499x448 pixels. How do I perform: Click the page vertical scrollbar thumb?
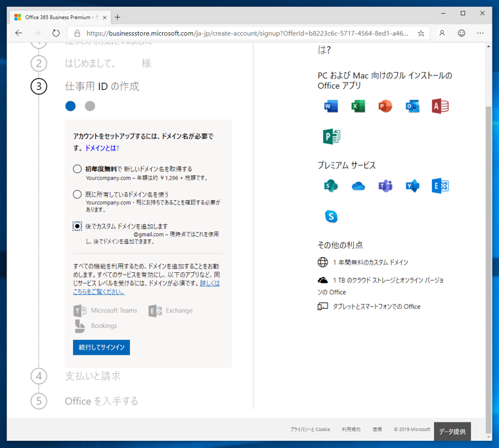[488, 270]
